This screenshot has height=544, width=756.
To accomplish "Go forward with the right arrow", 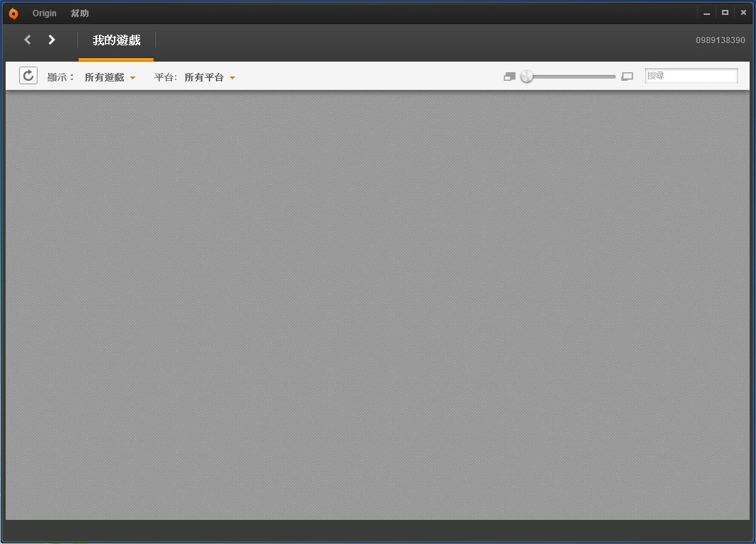I will point(52,40).
